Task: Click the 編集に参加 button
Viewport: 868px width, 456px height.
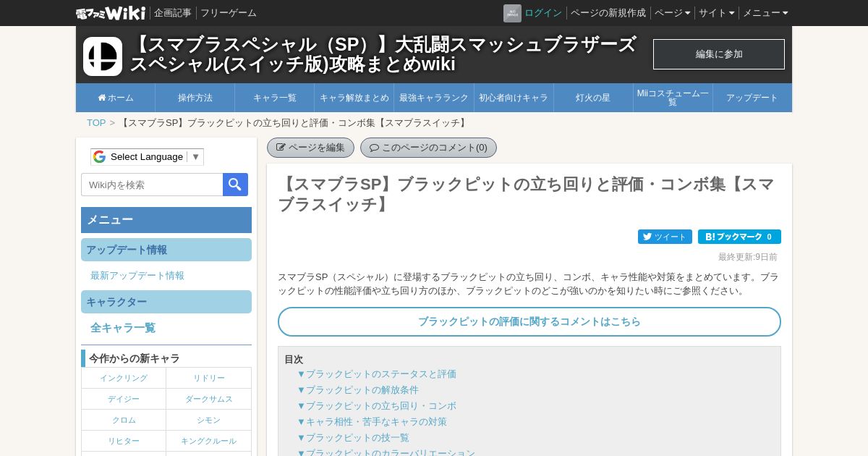Action: click(x=719, y=54)
